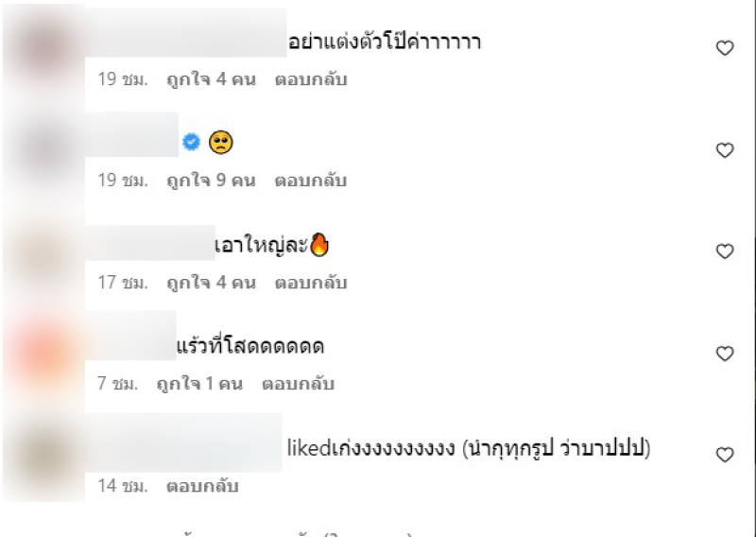Click the blue verified badge icon

[192, 142]
